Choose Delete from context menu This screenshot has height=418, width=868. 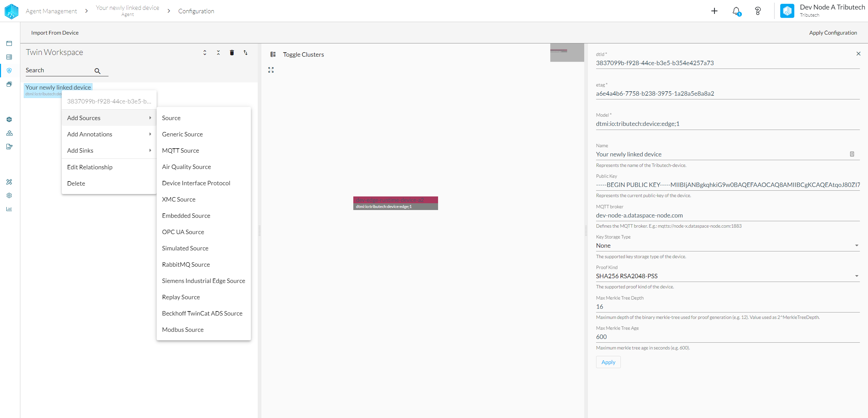pyautogui.click(x=109, y=184)
